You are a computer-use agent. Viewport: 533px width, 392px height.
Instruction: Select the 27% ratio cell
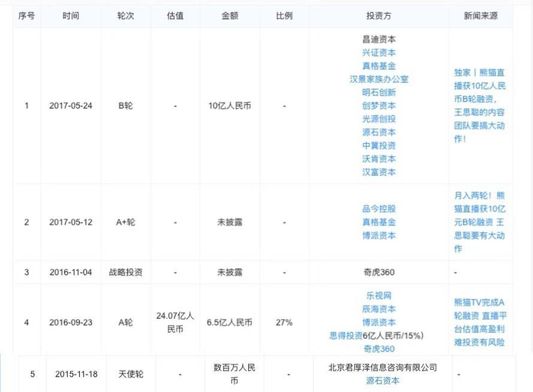pos(284,322)
